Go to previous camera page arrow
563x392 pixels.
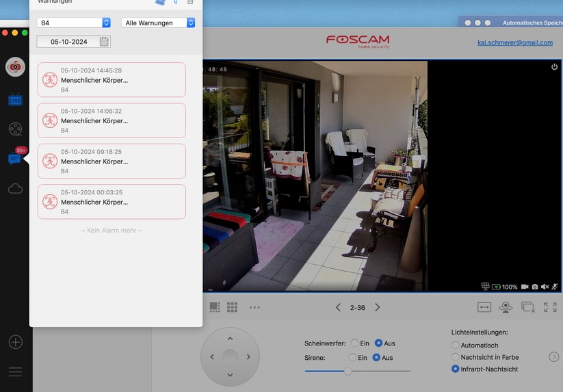point(338,307)
